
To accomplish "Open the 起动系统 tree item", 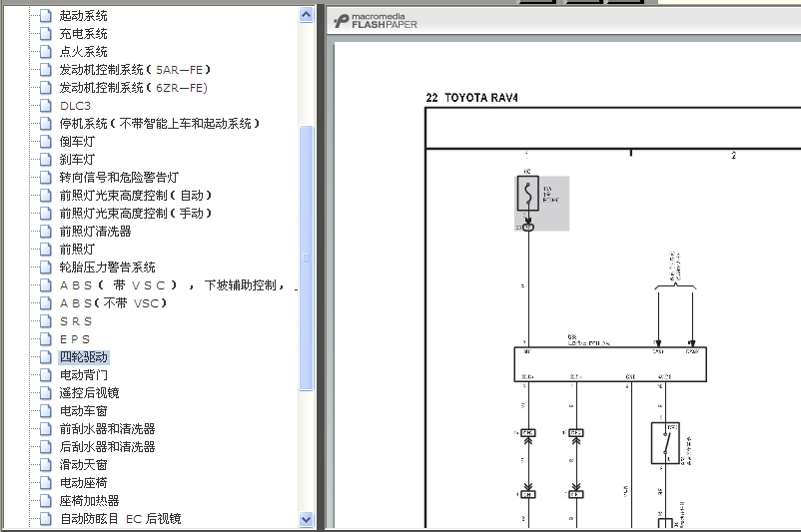I will [83, 16].
